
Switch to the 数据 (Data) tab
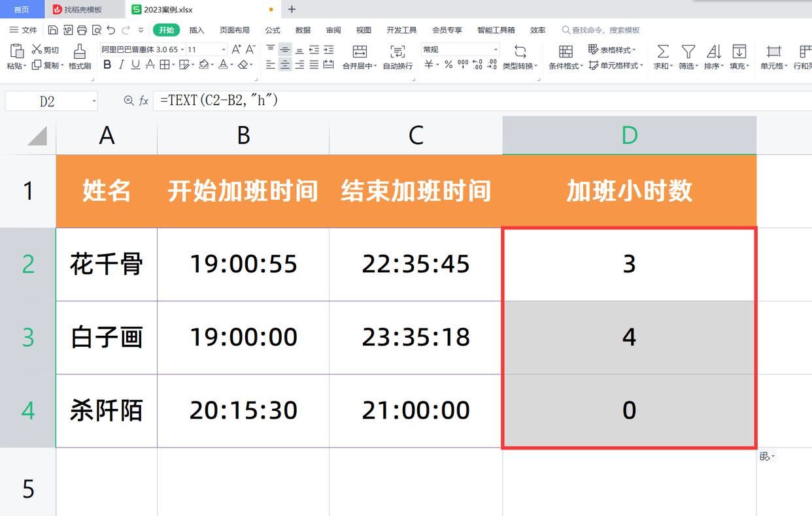[x=303, y=30]
